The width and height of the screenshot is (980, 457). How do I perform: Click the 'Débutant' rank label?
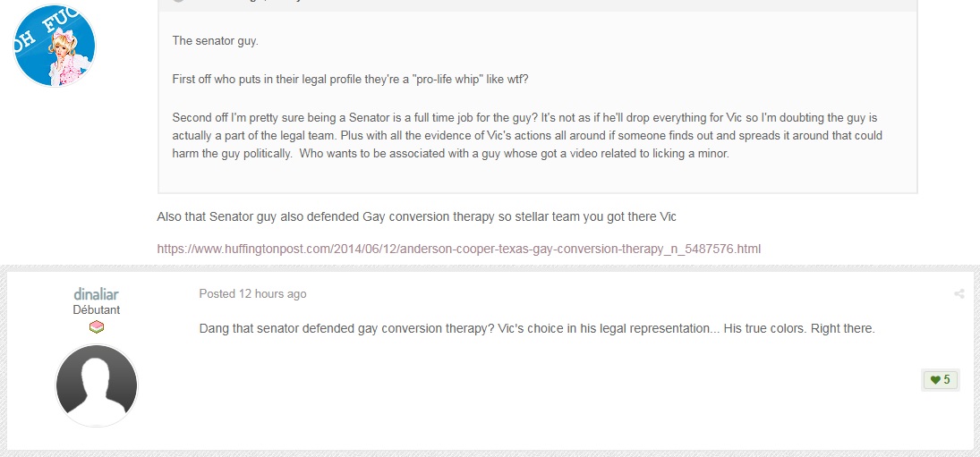[x=97, y=309]
